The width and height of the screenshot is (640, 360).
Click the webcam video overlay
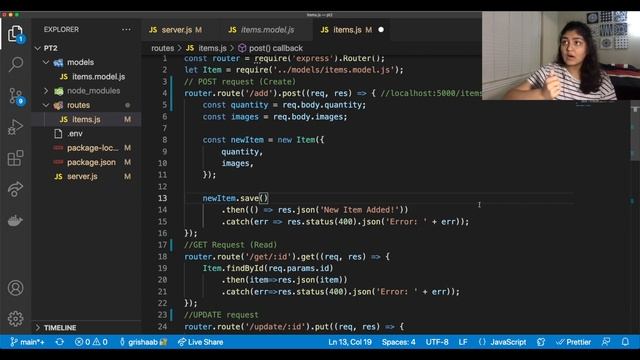coord(561,56)
